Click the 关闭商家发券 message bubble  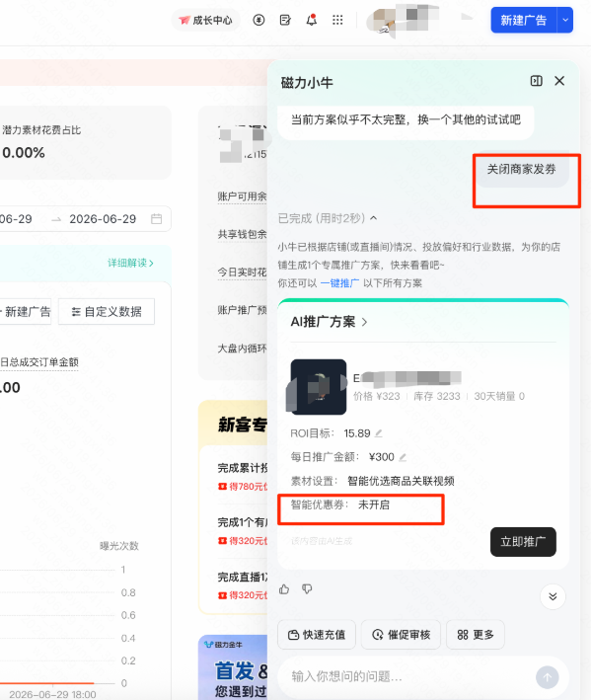tap(521, 169)
